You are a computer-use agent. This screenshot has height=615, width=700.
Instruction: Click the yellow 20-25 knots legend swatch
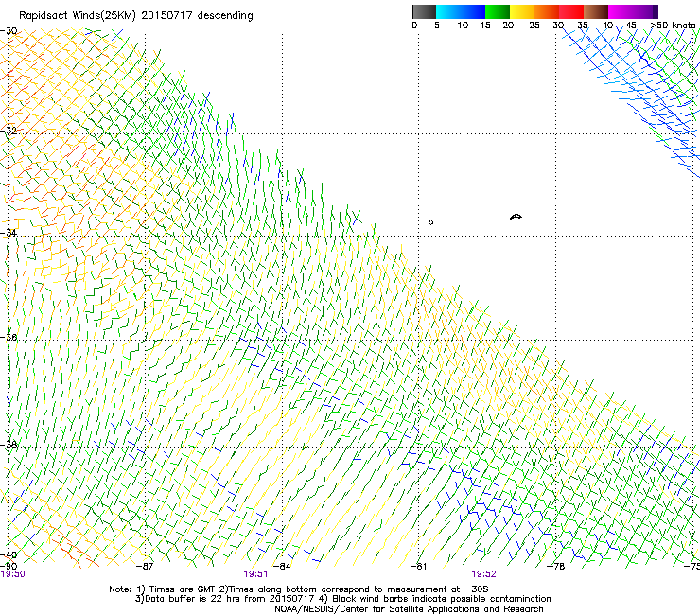point(522,11)
